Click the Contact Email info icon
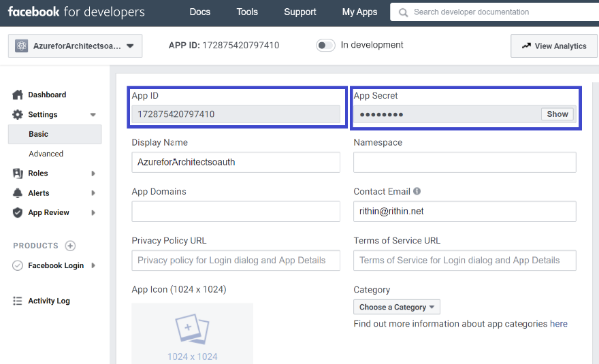 pyautogui.click(x=417, y=192)
